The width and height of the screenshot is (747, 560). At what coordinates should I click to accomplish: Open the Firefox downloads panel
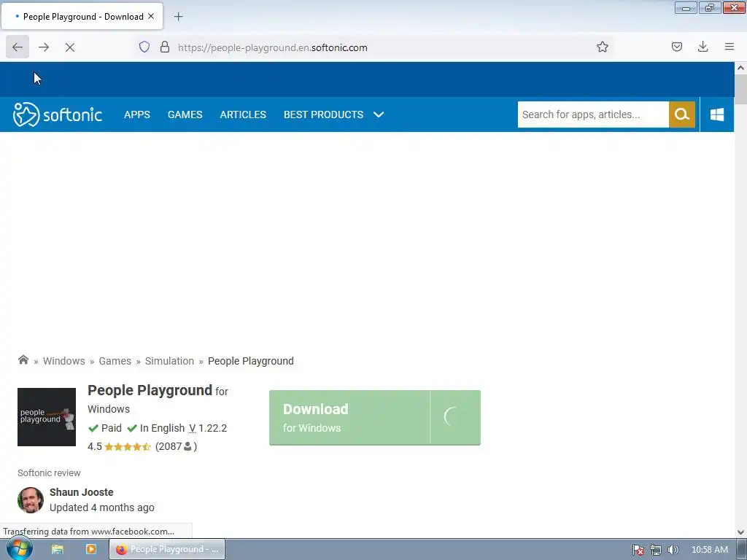[x=703, y=47]
